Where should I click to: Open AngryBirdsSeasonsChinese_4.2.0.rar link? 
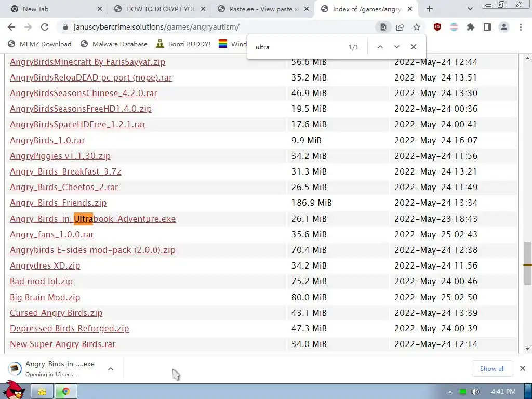point(84,94)
